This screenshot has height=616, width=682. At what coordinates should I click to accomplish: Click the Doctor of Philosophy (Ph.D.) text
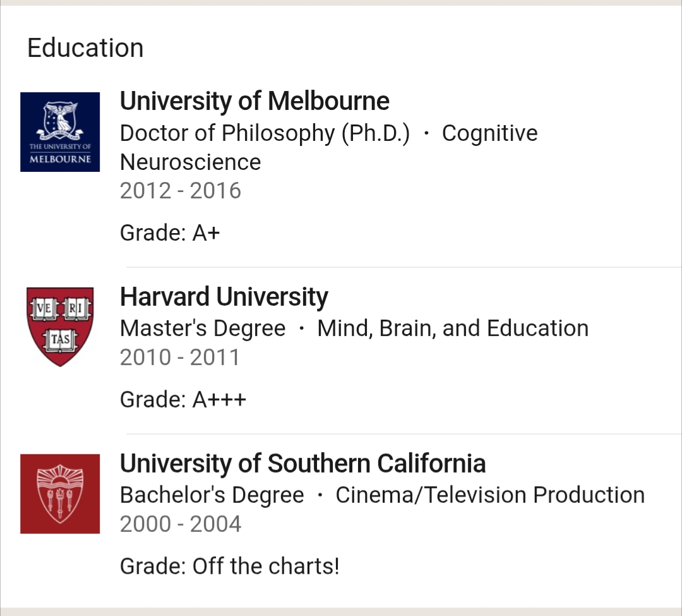pos(265,133)
